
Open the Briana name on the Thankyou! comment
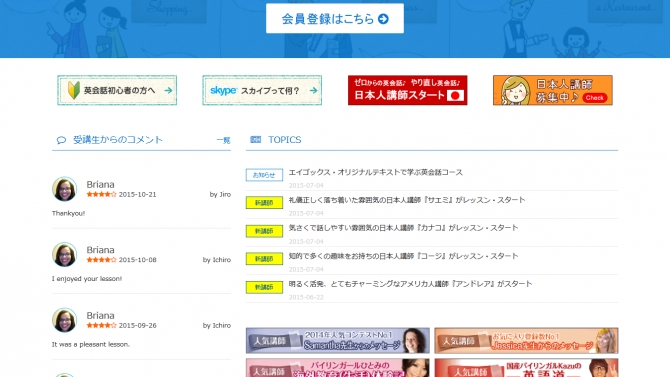[x=100, y=184]
